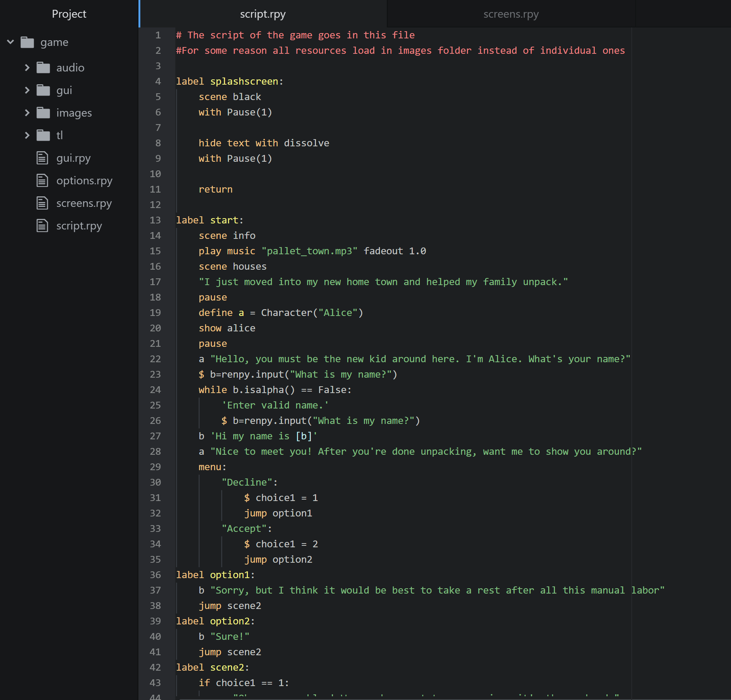Open script.rpy from the project tree

pos(79,226)
